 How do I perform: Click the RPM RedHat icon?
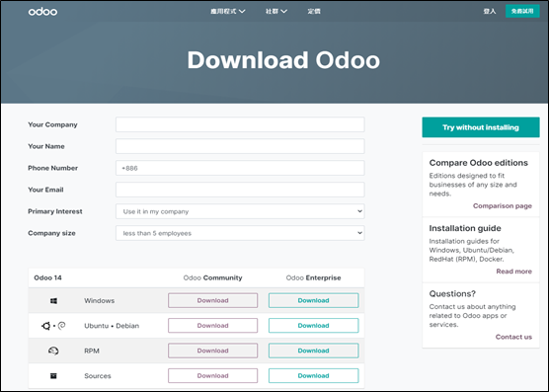pos(53,351)
